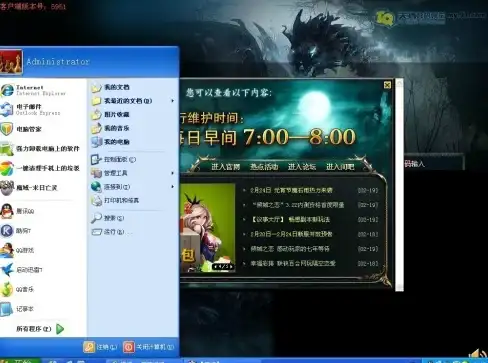Click the 开始 Start button
The height and width of the screenshot is (363, 488).
coord(20,361)
